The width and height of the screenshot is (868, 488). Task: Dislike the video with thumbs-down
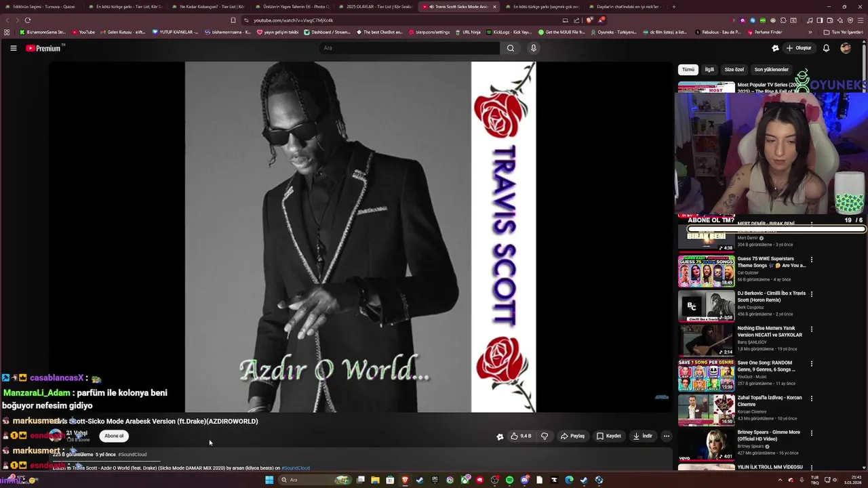click(x=544, y=436)
